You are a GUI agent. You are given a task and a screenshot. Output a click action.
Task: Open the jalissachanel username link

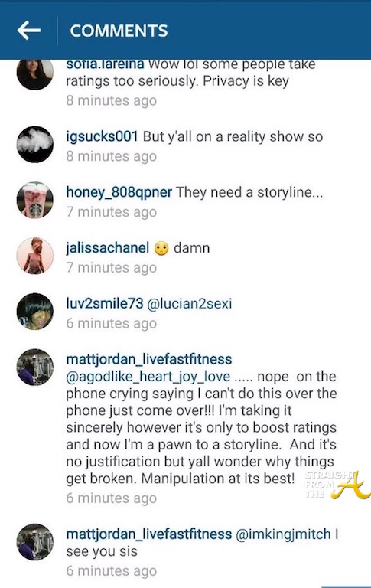click(x=108, y=248)
